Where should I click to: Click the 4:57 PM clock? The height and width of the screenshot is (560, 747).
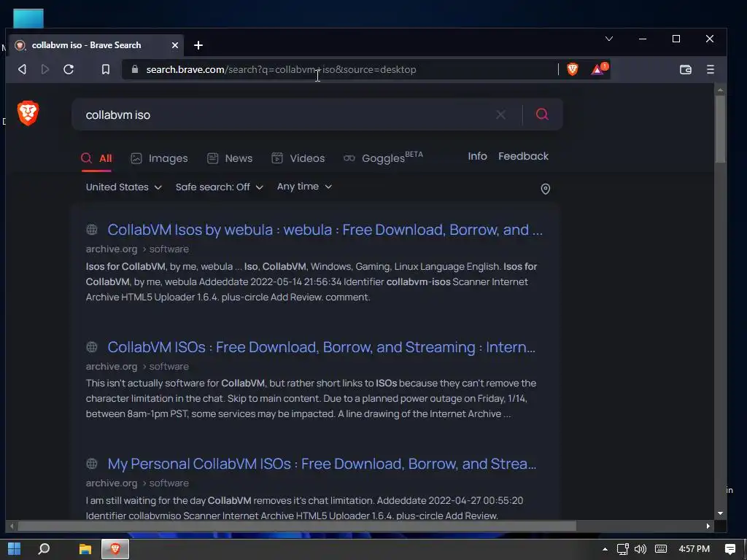(x=694, y=549)
